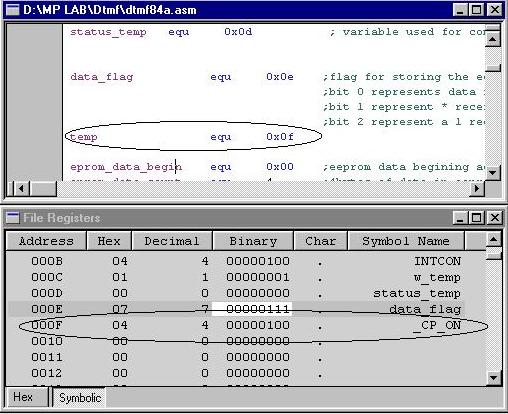Select address 000C in File Registers
This screenshot has width=508, height=414.
(47, 277)
